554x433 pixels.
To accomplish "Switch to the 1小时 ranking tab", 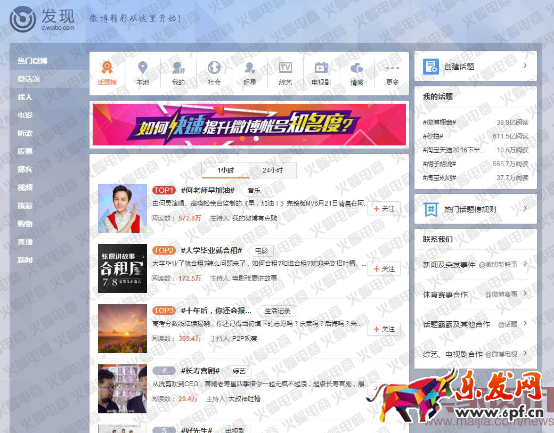I will click(x=225, y=170).
